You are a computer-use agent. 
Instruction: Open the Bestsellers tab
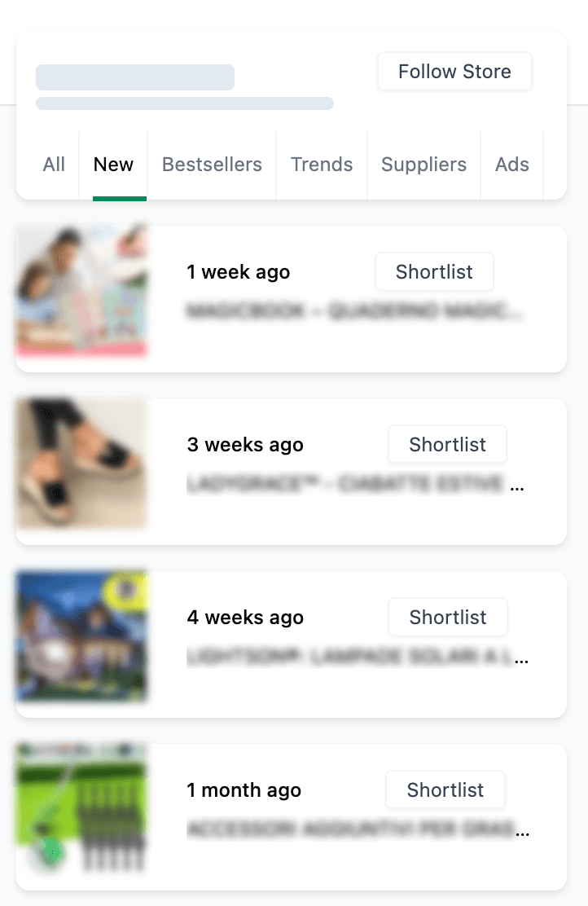(x=212, y=165)
